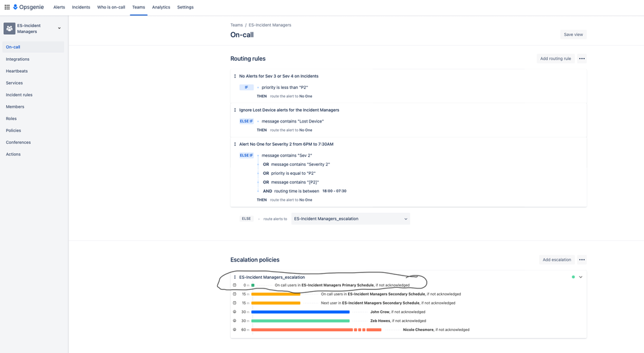This screenshot has width=644, height=353.
Task: Click Nicole Chesmore in escalation steps
Action: point(418,330)
